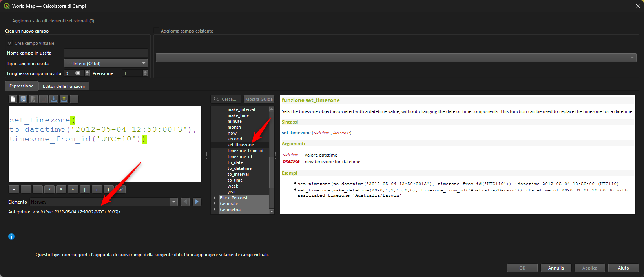Go to next feature preview arrow
Image resolution: width=644 pixels, height=277 pixels.
tap(197, 202)
